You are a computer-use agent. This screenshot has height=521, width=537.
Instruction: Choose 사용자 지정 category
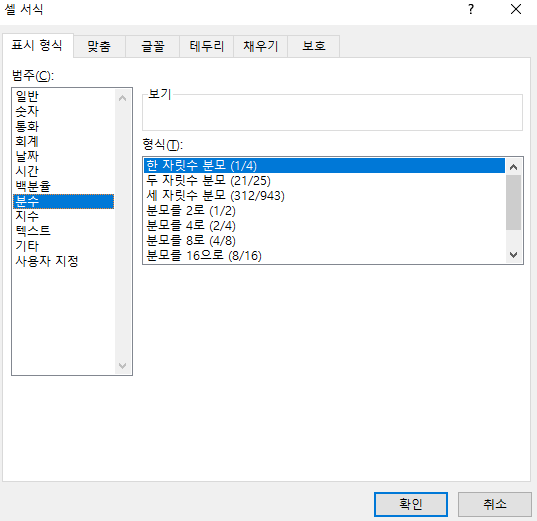pyautogui.click(x=63, y=261)
